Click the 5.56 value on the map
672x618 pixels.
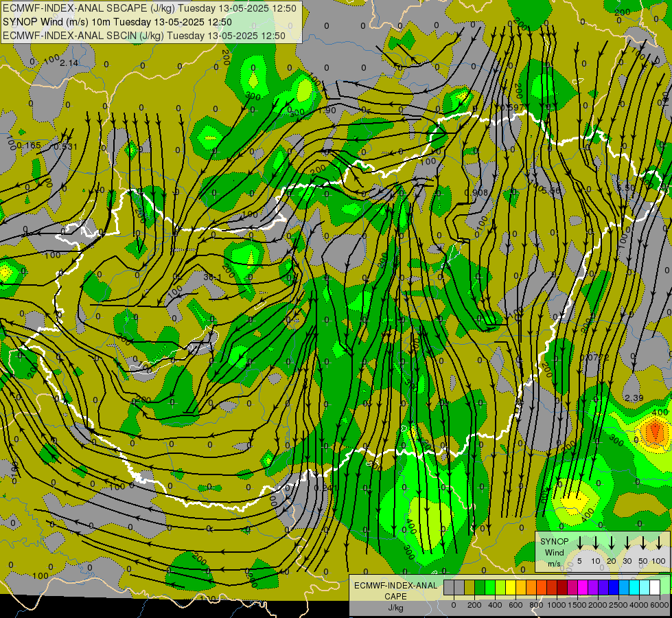coord(551,190)
